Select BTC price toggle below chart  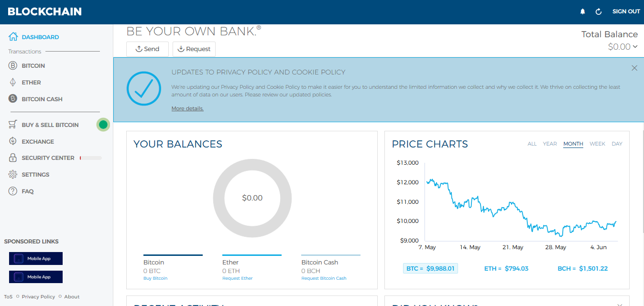click(x=430, y=268)
